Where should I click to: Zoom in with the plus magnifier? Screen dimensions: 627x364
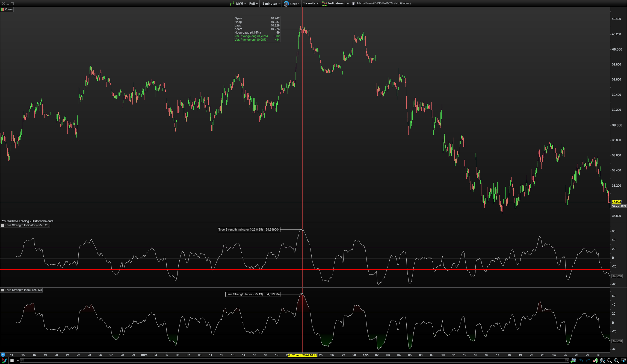[x=616, y=360]
